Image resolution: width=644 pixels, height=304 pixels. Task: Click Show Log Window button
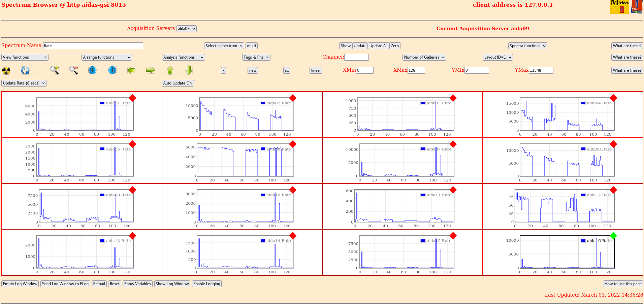click(x=172, y=284)
